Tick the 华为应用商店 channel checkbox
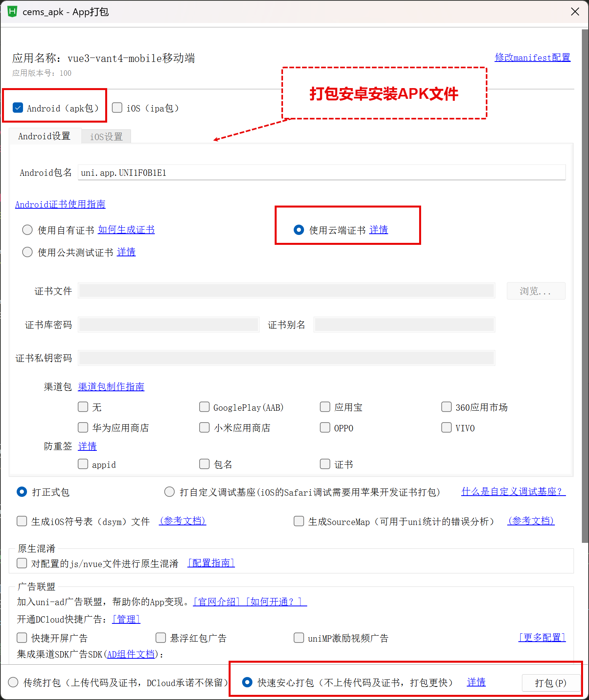This screenshot has height=700, width=589. click(x=83, y=428)
